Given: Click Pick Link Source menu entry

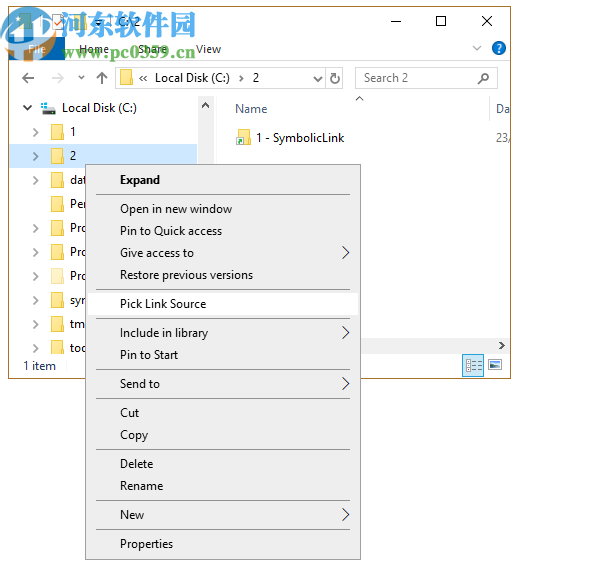Looking at the screenshot, I should click(x=223, y=304).
